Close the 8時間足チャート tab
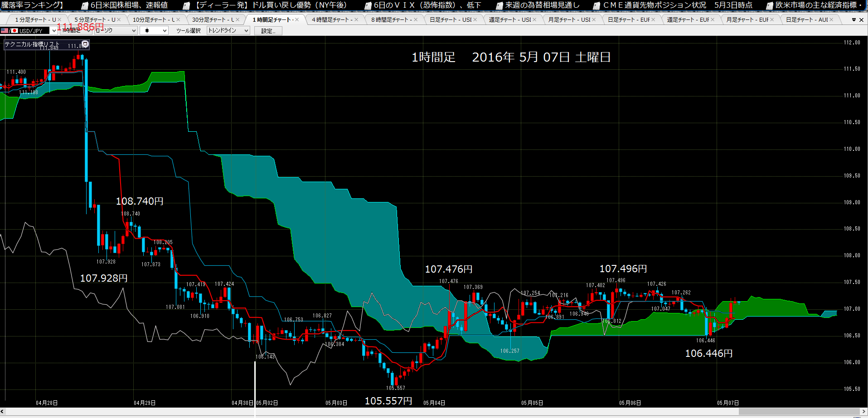This screenshot has width=868, height=418. coord(416,19)
